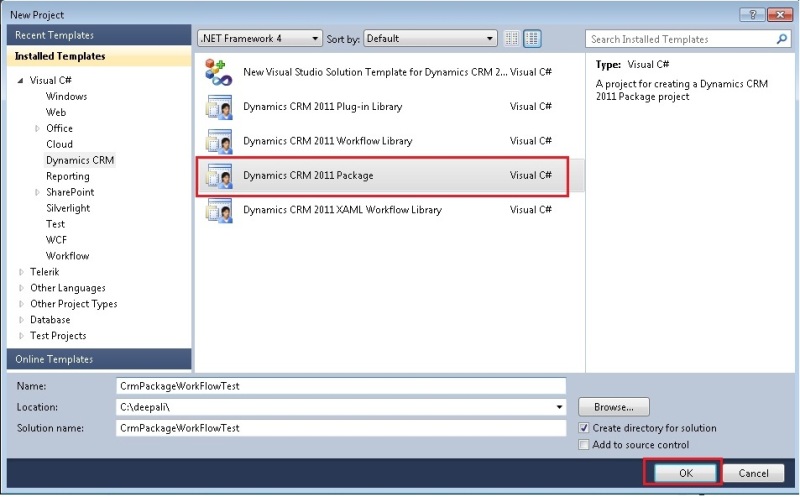Select Dynamics CRM 2011 XAML Workflow Library text
800x497 pixels.
click(342, 210)
